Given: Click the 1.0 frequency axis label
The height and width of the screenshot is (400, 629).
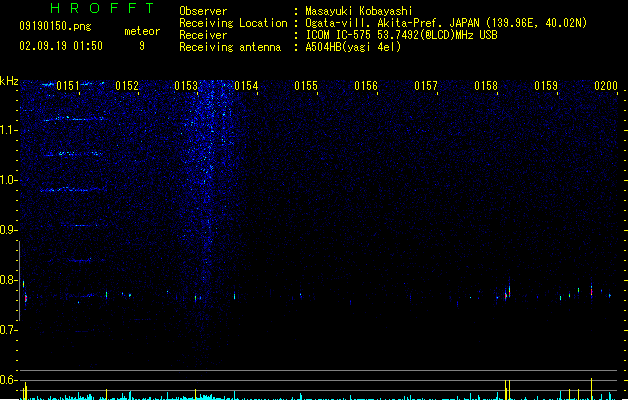Looking at the screenshot, I should point(8,180).
